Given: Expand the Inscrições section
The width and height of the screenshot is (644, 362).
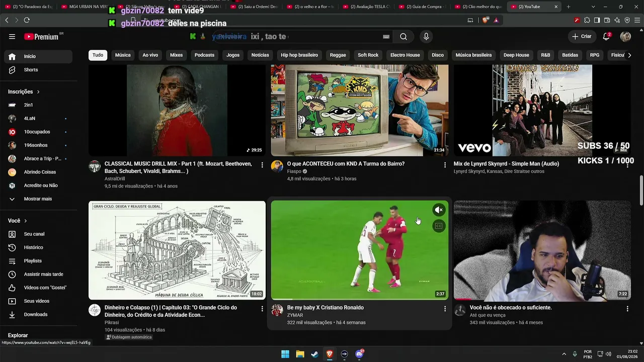Looking at the screenshot, I should [24, 92].
